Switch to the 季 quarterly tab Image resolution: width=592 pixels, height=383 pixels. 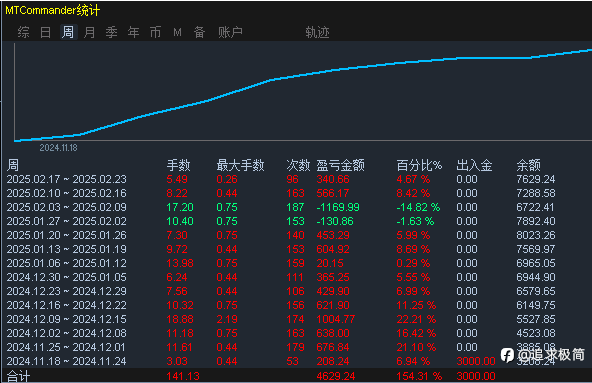(x=111, y=32)
